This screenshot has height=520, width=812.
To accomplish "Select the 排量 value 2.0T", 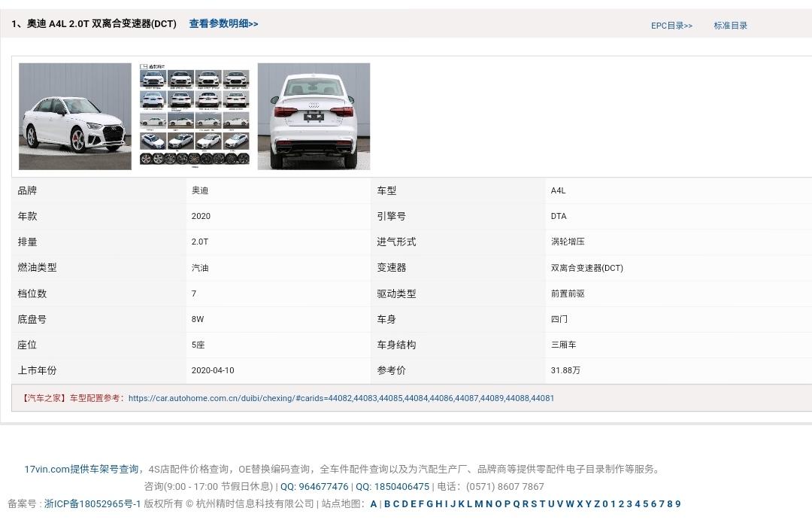I will pyautogui.click(x=200, y=242).
